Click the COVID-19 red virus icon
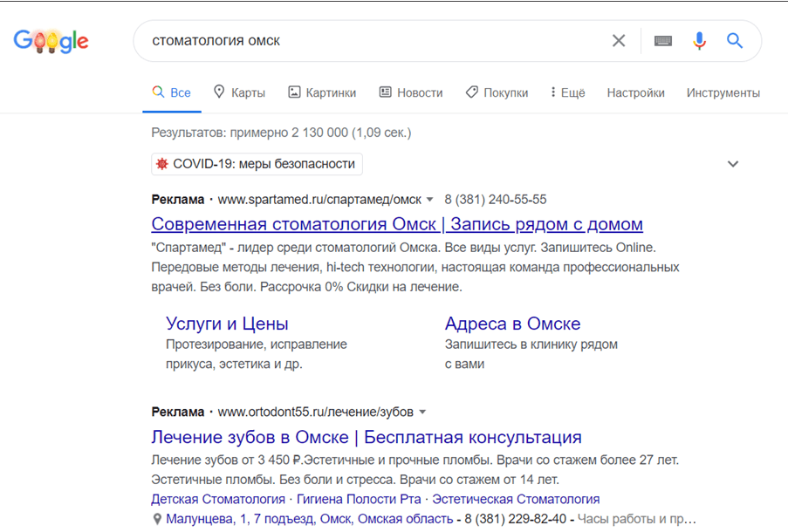This screenshot has width=788, height=532. 161,164
